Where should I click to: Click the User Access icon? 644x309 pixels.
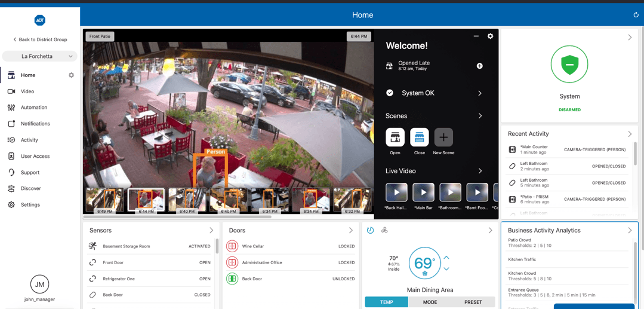11,157
